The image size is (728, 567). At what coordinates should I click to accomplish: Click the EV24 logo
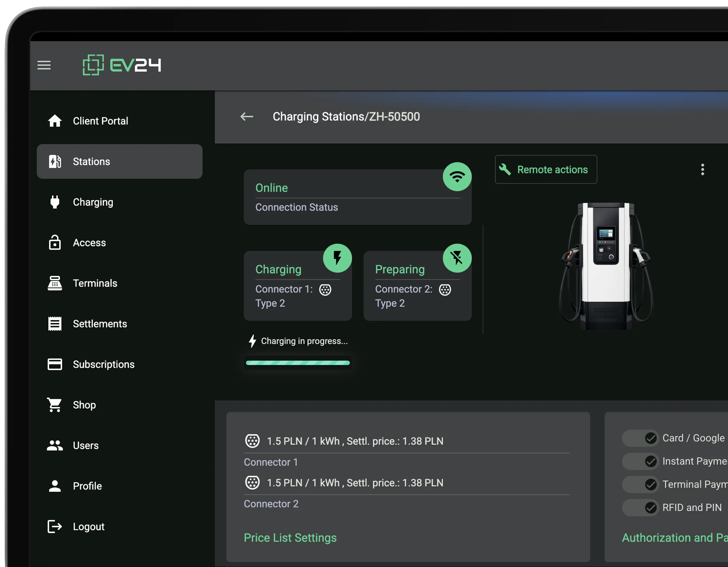(x=122, y=65)
